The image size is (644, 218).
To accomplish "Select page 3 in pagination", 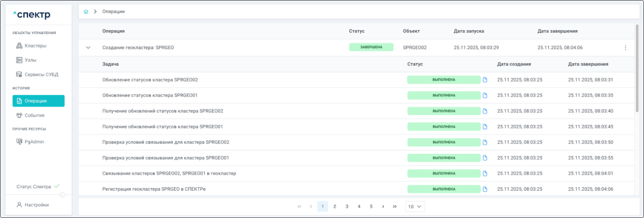I will coord(347,207).
